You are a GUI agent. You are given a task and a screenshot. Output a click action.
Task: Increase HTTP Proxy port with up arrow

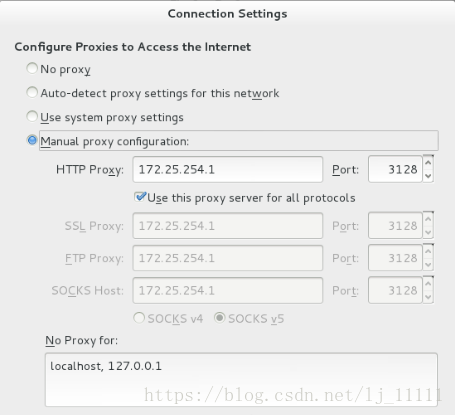click(x=428, y=162)
